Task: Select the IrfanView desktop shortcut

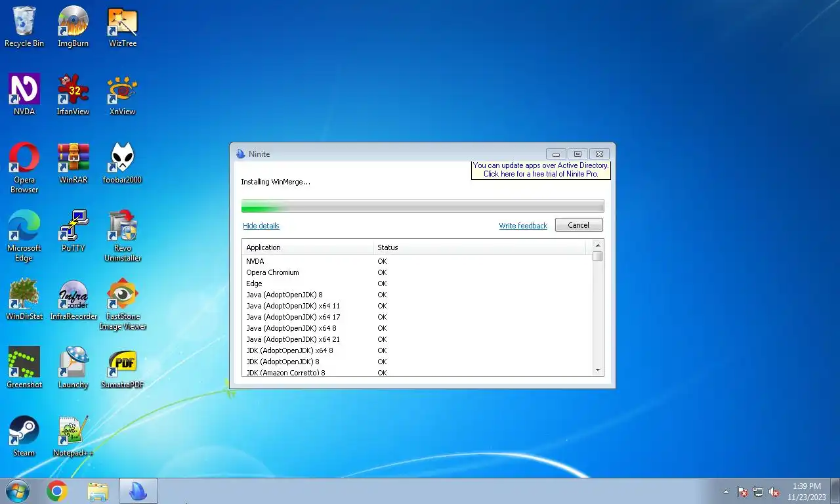Action: [x=73, y=94]
